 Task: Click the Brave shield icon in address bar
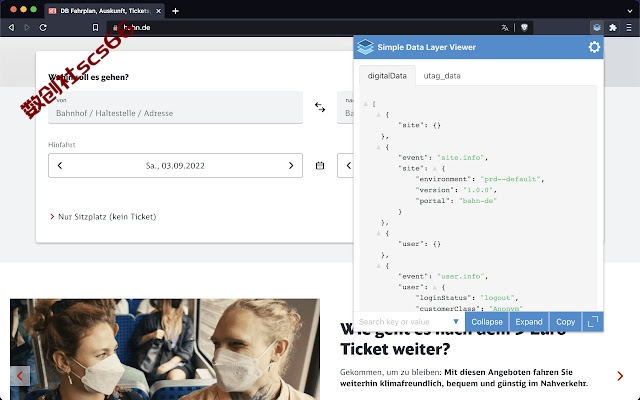[524, 27]
